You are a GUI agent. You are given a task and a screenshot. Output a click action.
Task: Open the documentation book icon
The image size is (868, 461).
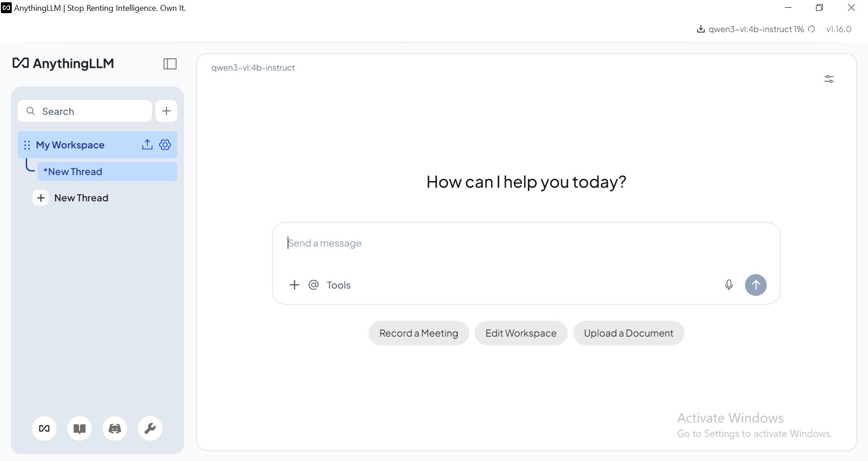click(x=80, y=428)
